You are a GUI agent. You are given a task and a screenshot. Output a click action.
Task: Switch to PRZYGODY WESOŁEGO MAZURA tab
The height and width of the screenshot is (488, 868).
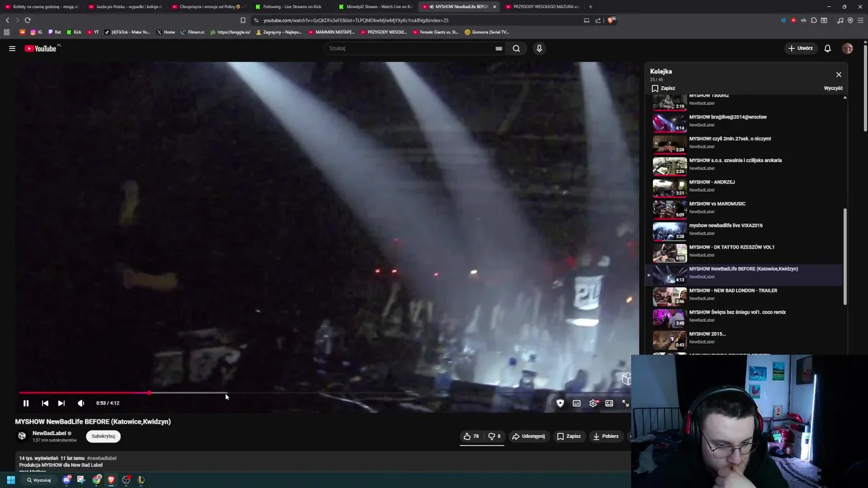tap(546, 7)
